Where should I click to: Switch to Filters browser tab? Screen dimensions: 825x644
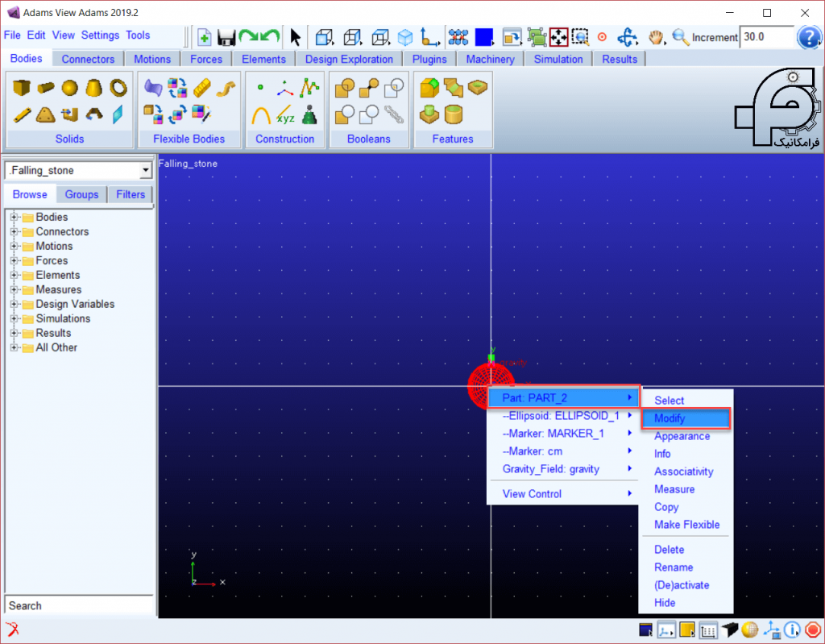[131, 195]
